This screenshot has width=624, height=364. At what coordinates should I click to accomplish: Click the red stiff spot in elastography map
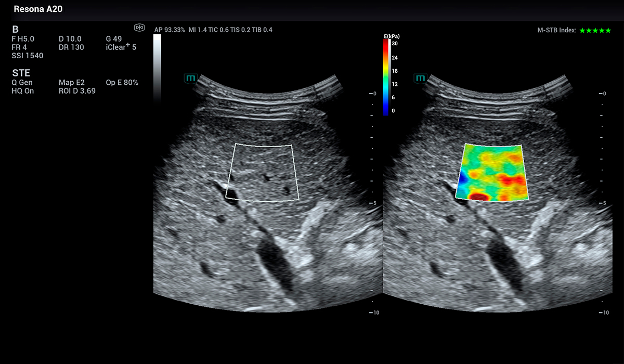point(479,196)
